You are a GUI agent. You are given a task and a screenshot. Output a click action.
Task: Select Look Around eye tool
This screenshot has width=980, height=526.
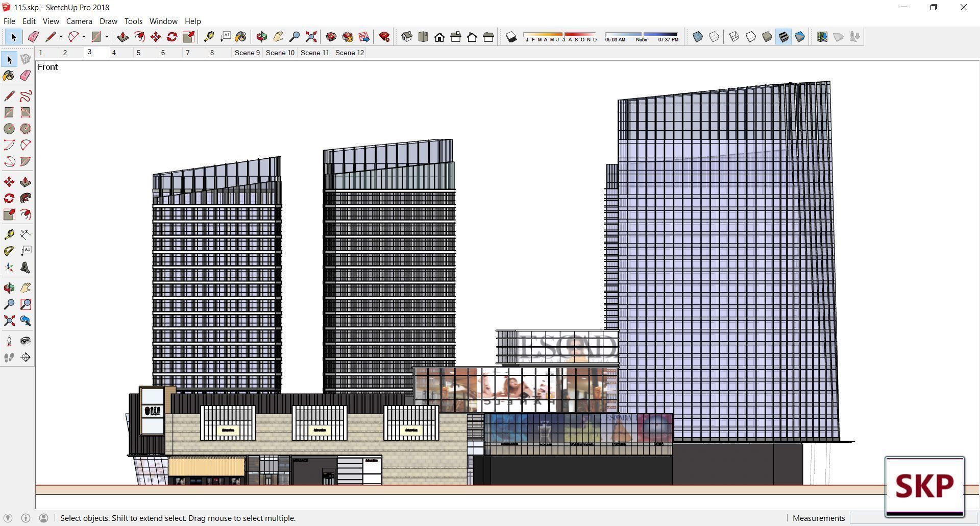pos(26,341)
